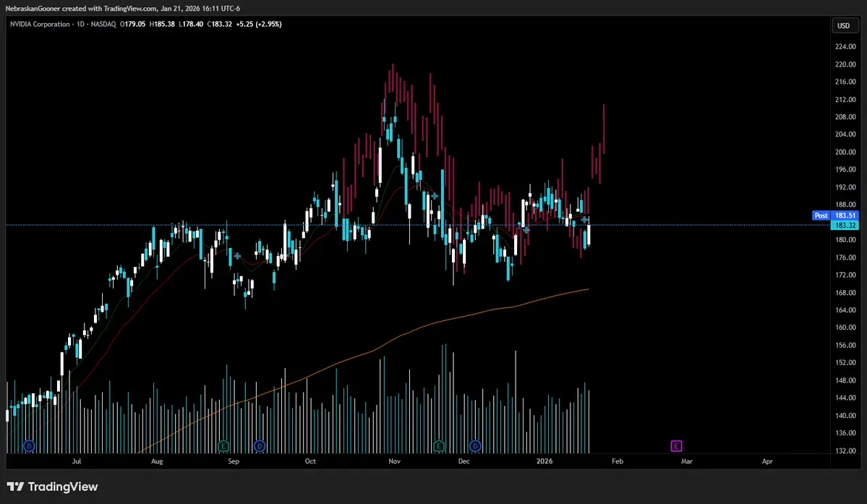This screenshot has width=867, height=504.
Task: Click the 2026 label on time axis
Action: coord(544,461)
